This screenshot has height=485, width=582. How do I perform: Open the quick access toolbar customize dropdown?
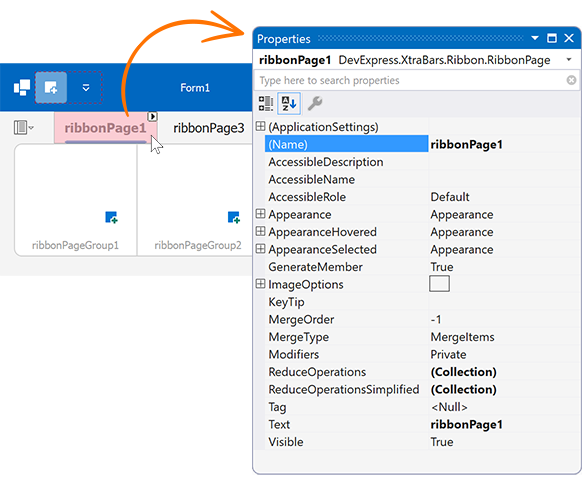pyautogui.click(x=86, y=88)
